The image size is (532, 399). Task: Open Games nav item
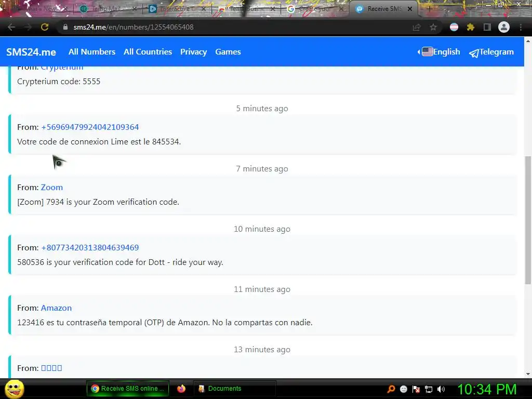pyautogui.click(x=228, y=52)
